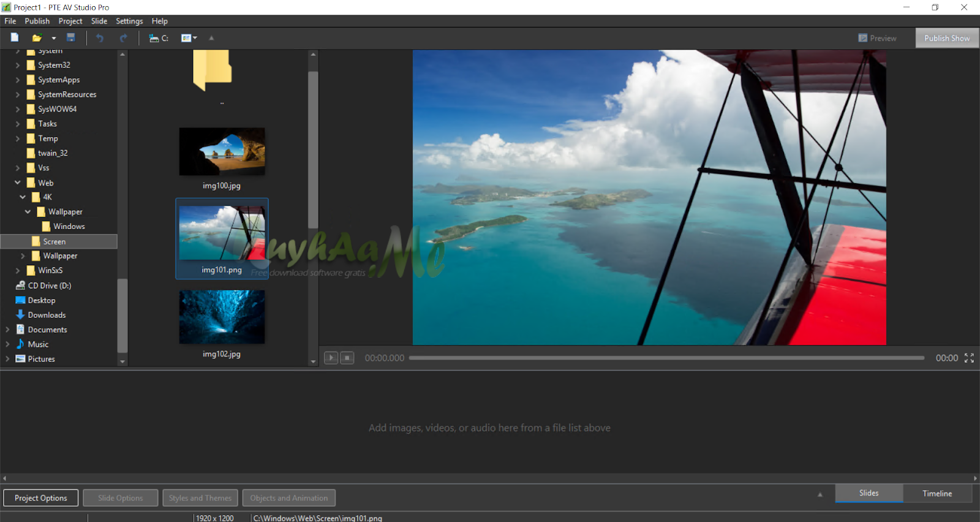Open the Help menu
This screenshot has width=980, height=522.
click(x=160, y=21)
